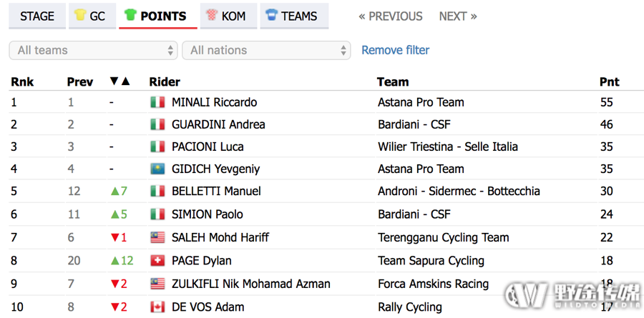Viewport: 644px width, 318px height.
Task: Go to the NEXT stage
Action: coord(458,16)
